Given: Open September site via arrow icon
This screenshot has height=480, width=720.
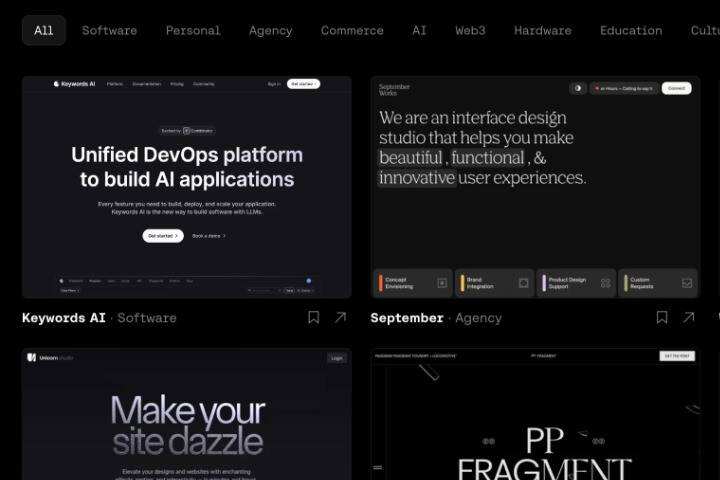Looking at the screenshot, I should pyautogui.click(x=688, y=317).
